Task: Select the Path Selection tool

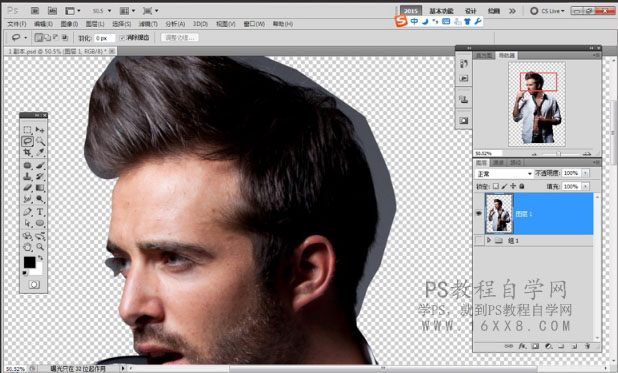Action: click(x=27, y=223)
